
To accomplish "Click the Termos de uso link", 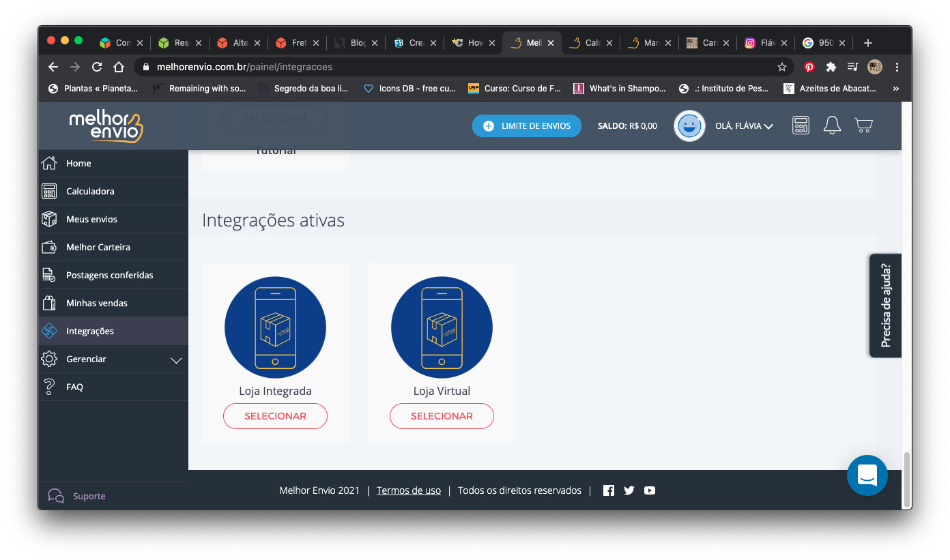I will pos(409,490).
